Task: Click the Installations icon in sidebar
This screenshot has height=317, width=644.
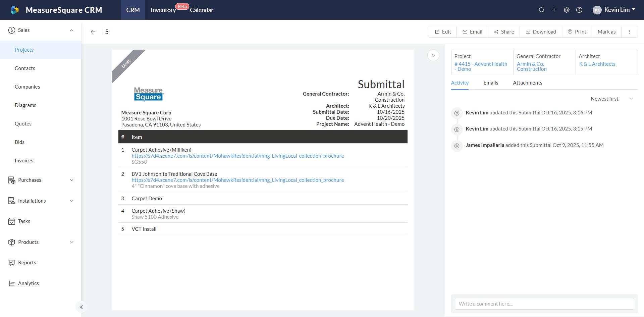Action: 12,201
